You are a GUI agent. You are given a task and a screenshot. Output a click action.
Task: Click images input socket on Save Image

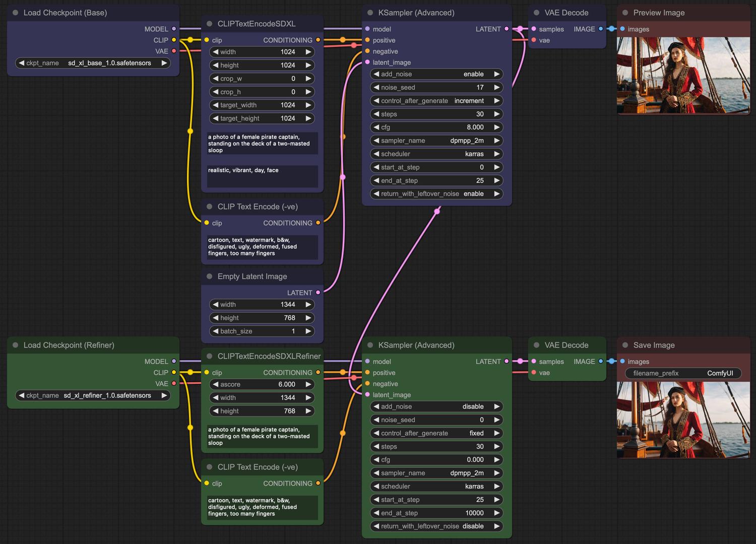pyautogui.click(x=622, y=361)
